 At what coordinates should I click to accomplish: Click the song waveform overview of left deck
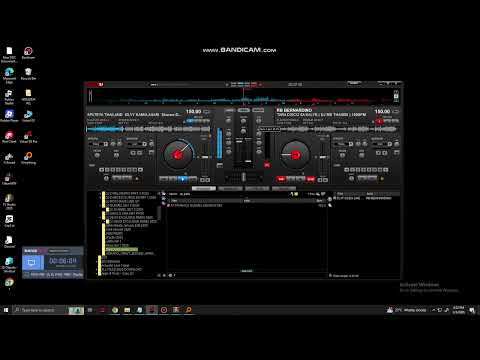(x=148, y=129)
